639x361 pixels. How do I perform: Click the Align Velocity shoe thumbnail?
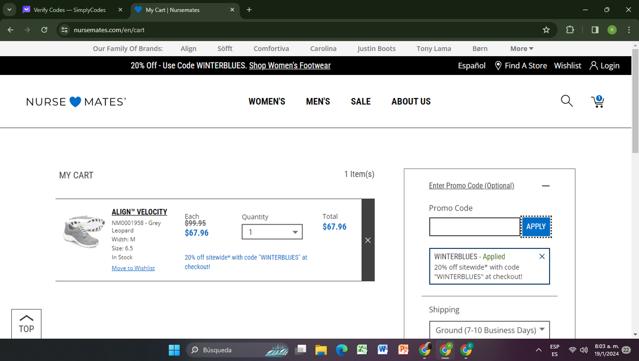click(84, 231)
